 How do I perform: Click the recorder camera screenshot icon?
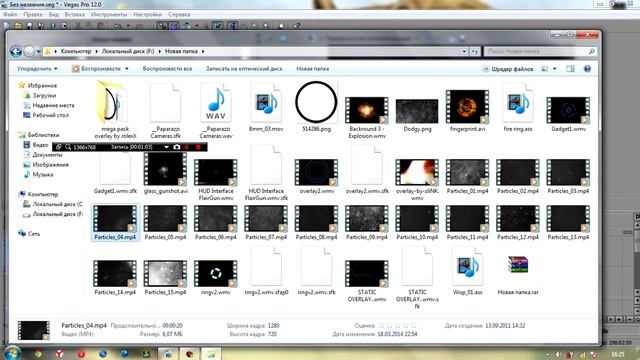(x=176, y=147)
